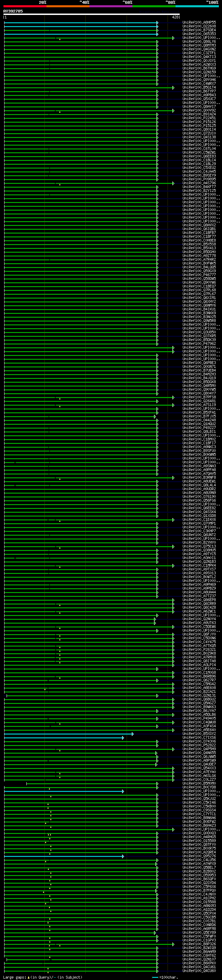This screenshot has width=222, height=980.
Task: Select hit label UniRef100_Q4KTI3
Action: coord(199,57)
